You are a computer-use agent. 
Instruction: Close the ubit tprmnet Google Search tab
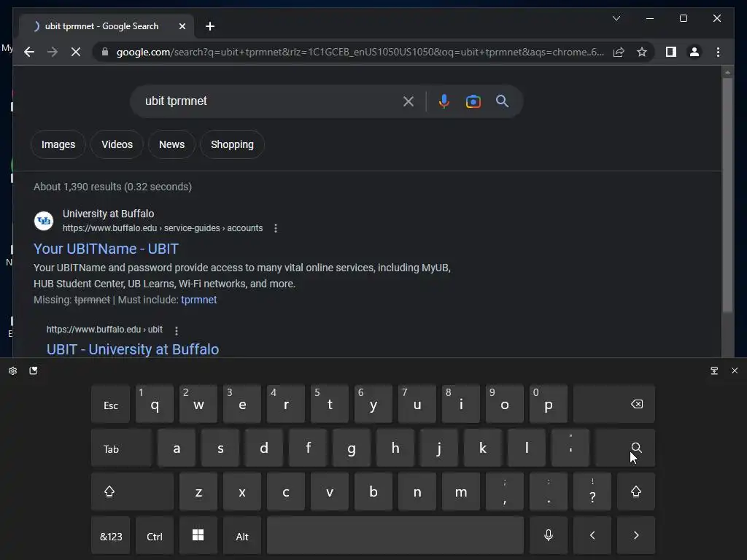pyautogui.click(x=182, y=26)
